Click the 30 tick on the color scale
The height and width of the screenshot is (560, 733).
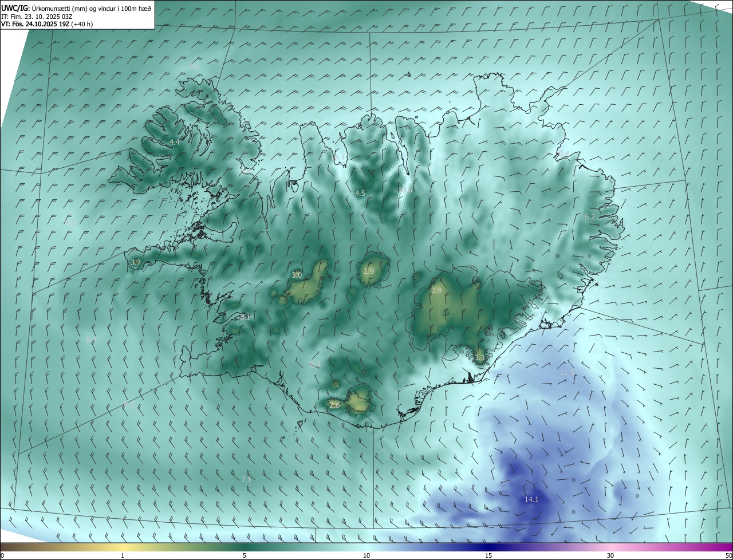click(610, 555)
